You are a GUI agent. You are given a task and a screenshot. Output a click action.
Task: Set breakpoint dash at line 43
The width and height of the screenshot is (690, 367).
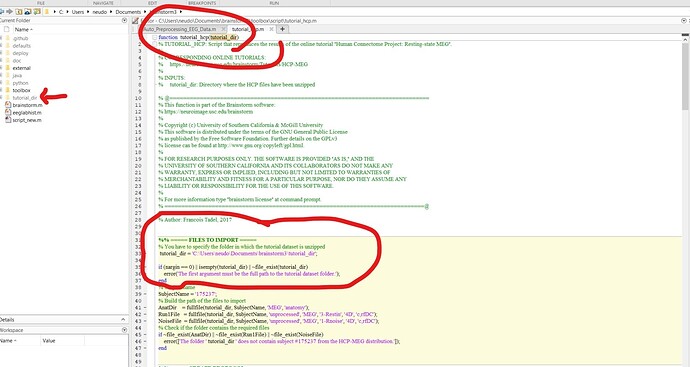[x=145, y=321]
